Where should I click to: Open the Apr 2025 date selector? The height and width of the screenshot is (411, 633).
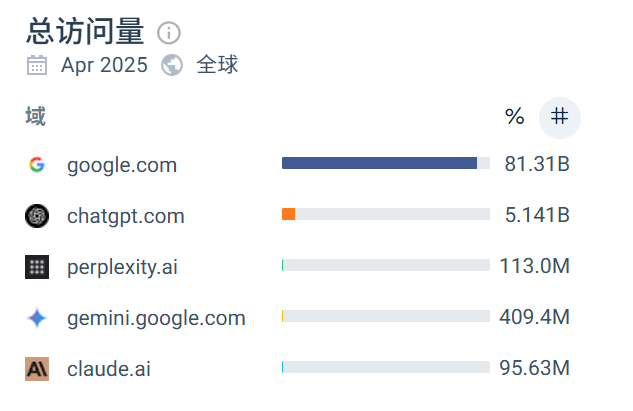[x=104, y=66]
